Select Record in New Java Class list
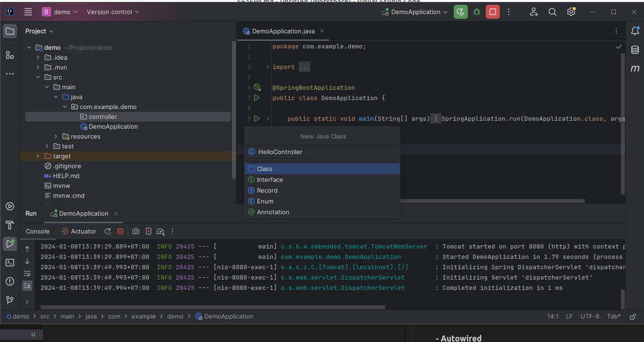644x342 pixels. [x=322, y=190]
